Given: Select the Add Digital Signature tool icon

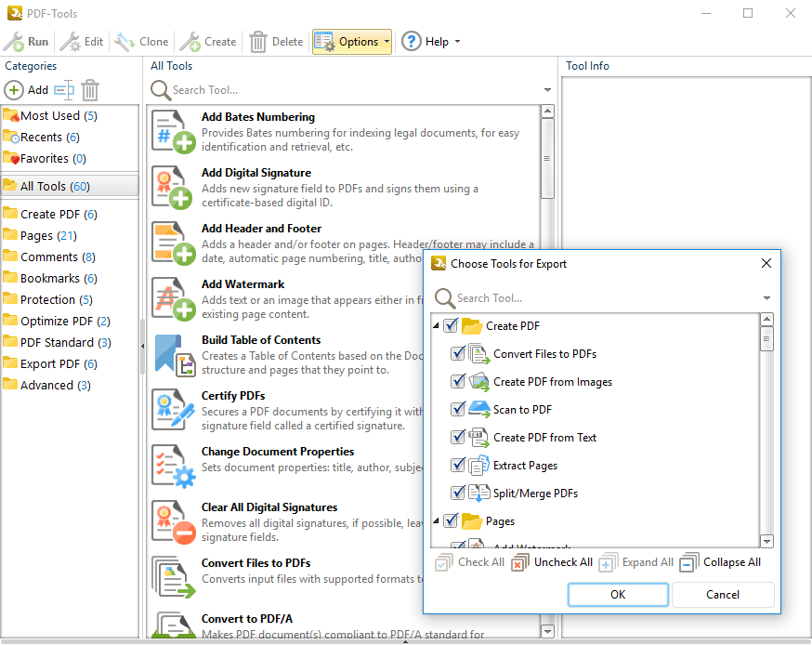Looking at the screenshot, I should point(174,188).
